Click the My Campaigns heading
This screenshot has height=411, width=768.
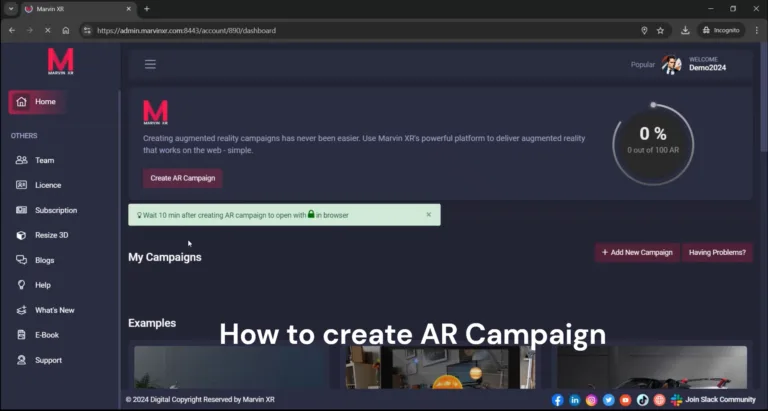(x=165, y=257)
